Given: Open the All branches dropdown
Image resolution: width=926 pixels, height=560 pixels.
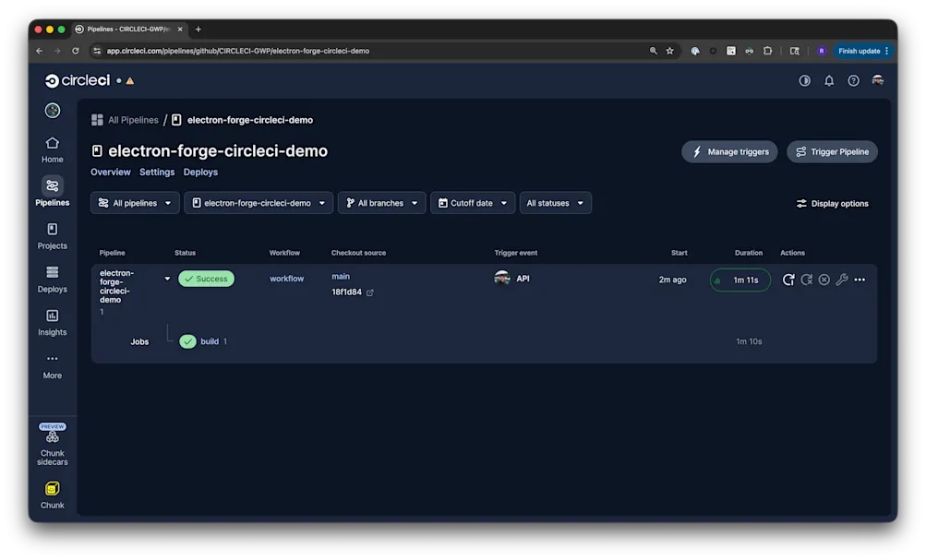Looking at the screenshot, I should point(381,203).
